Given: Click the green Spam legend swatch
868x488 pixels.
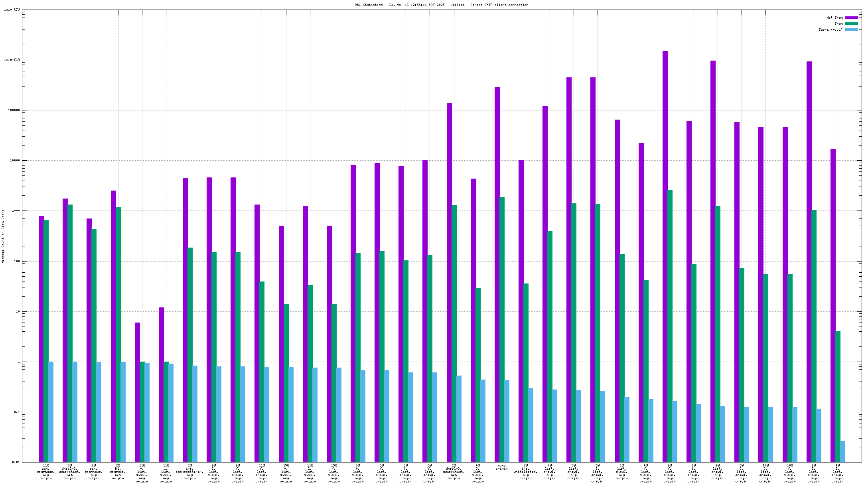Looking at the screenshot, I should click(x=851, y=24).
